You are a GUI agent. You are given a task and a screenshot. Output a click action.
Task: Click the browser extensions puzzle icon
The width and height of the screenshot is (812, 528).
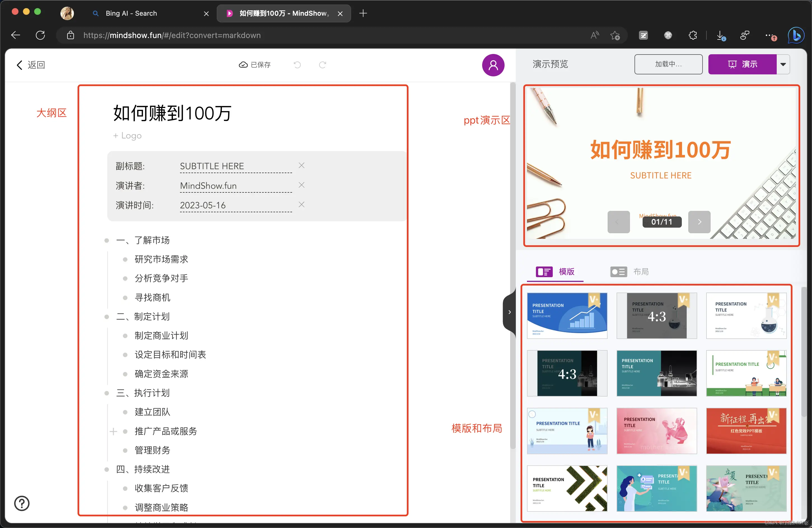[x=693, y=35]
